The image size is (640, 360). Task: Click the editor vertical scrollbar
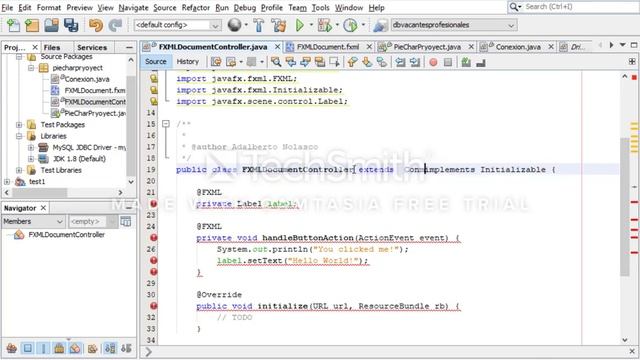(625, 207)
